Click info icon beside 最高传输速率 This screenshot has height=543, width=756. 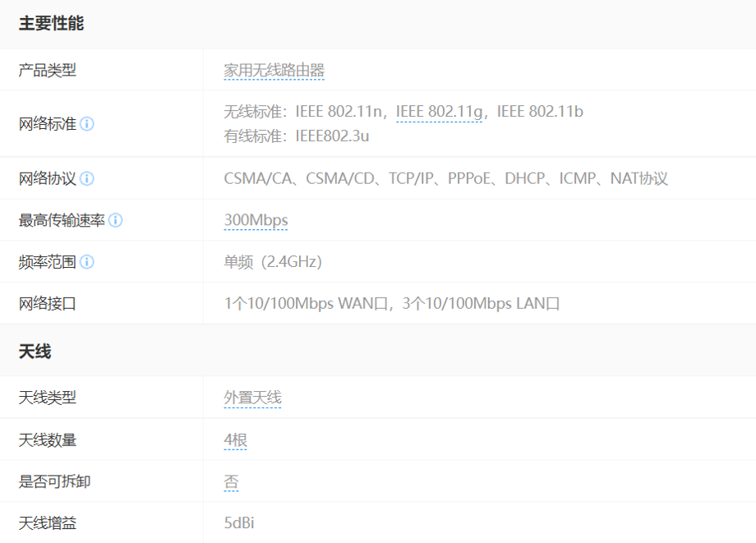coord(116,220)
